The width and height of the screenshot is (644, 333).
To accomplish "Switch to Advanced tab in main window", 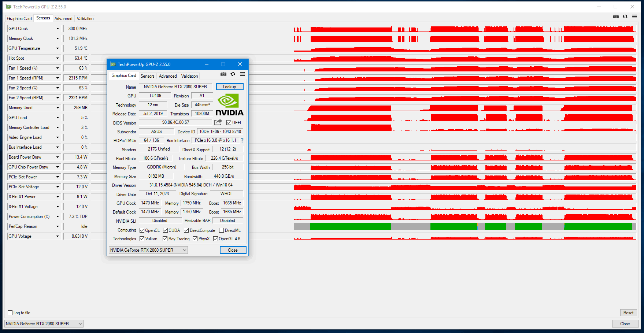I will [63, 19].
